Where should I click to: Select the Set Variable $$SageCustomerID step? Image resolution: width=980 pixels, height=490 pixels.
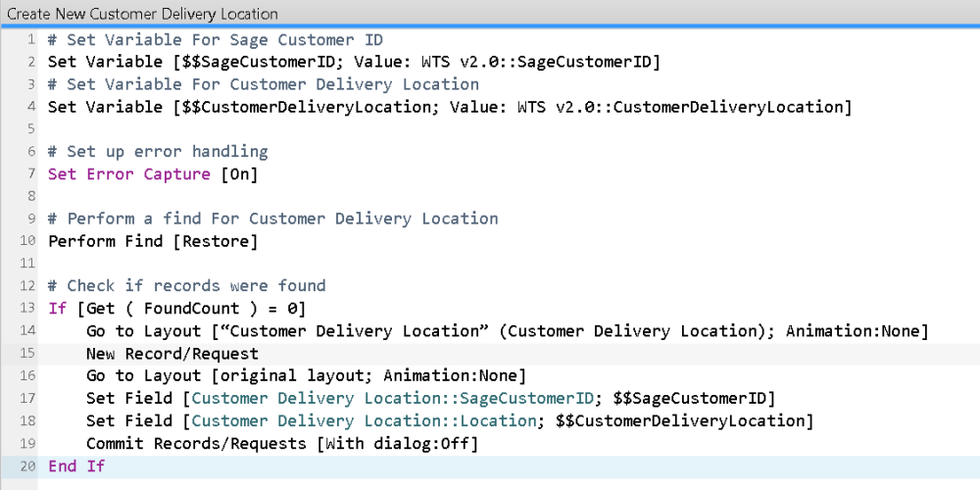tap(354, 62)
